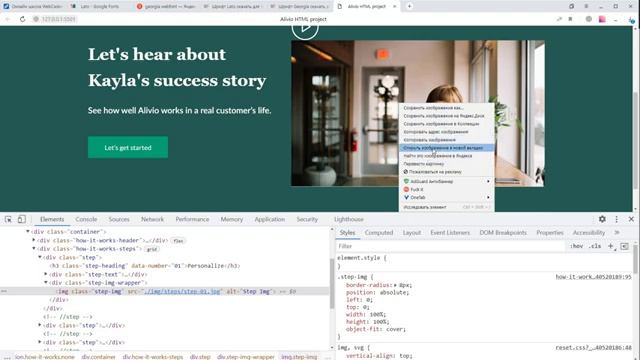Switch to the Console tab

coord(86,219)
